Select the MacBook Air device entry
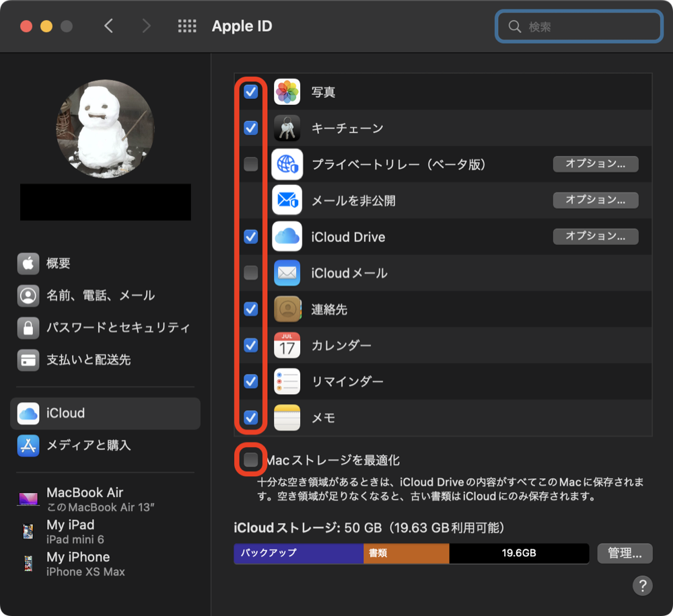The image size is (673, 616). (105, 499)
